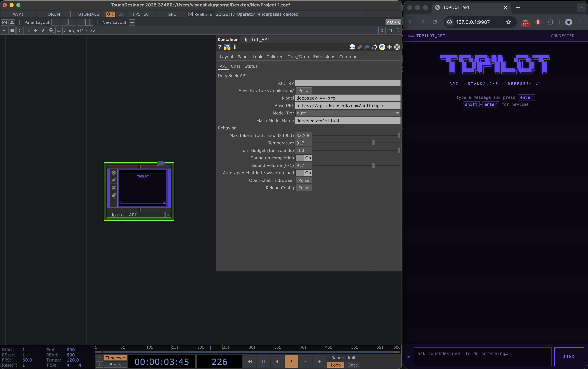The image size is (588, 369).
Task: Click the Python logo icon in parameter header
Action: point(382,47)
